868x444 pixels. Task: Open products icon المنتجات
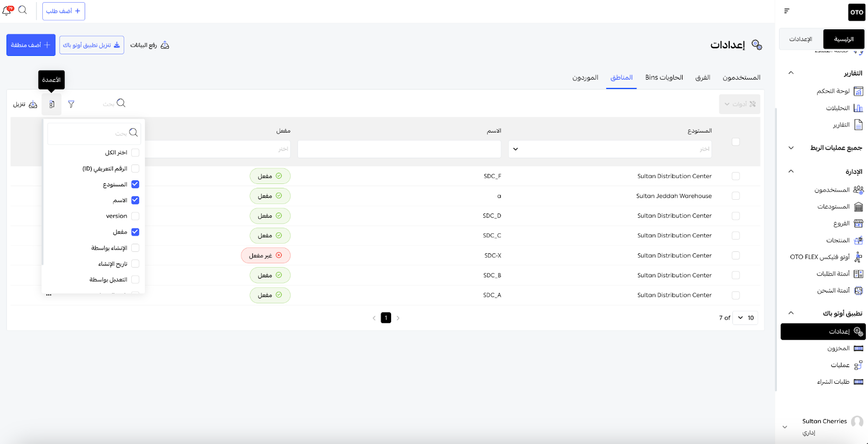point(858,240)
